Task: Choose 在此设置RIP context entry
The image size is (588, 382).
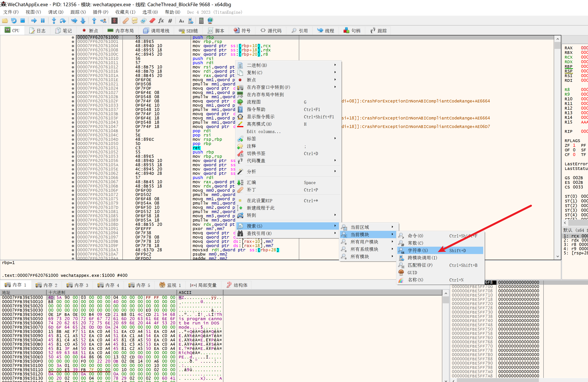Action: 288,201
